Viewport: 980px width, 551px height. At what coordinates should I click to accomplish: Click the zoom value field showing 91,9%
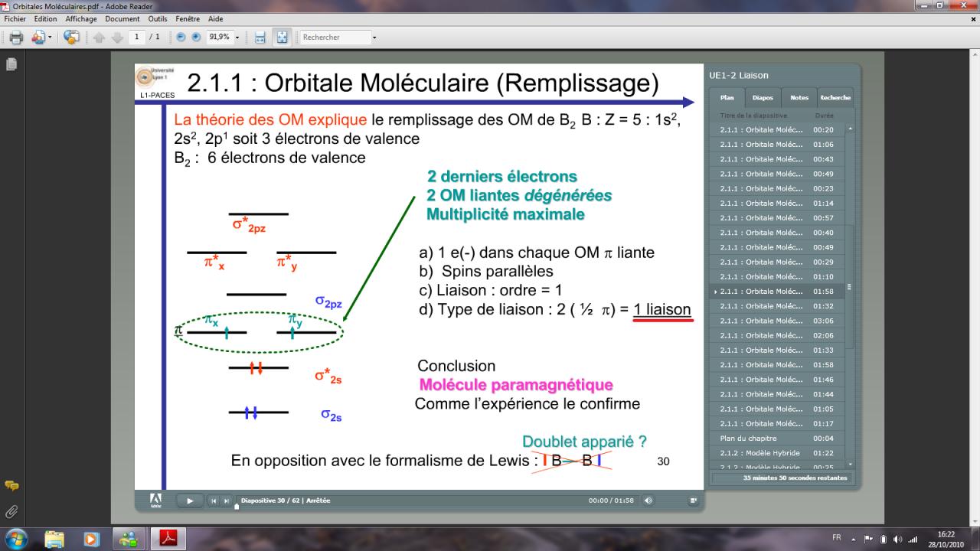[220, 37]
